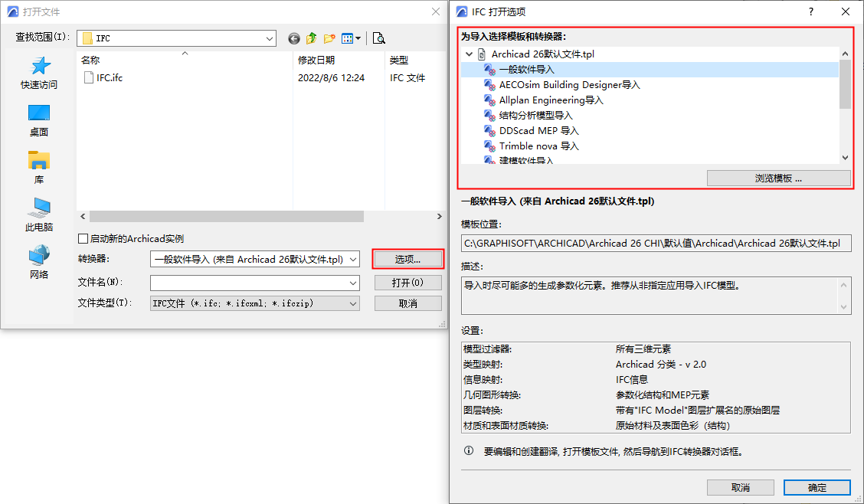Close the IFC 打开选项 dialog window
864x504 pixels.
846,11
